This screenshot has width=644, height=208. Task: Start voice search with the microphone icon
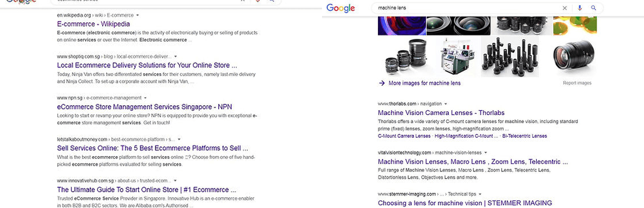click(x=579, y=8)
